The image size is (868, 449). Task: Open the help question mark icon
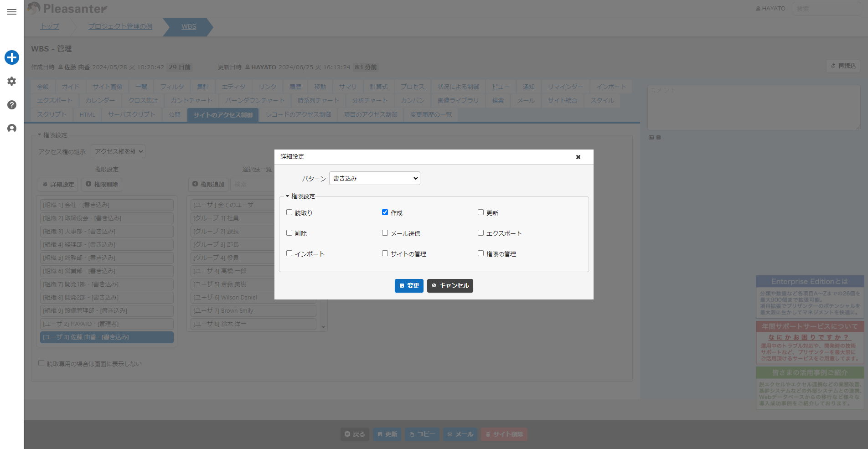click(12, 105)
